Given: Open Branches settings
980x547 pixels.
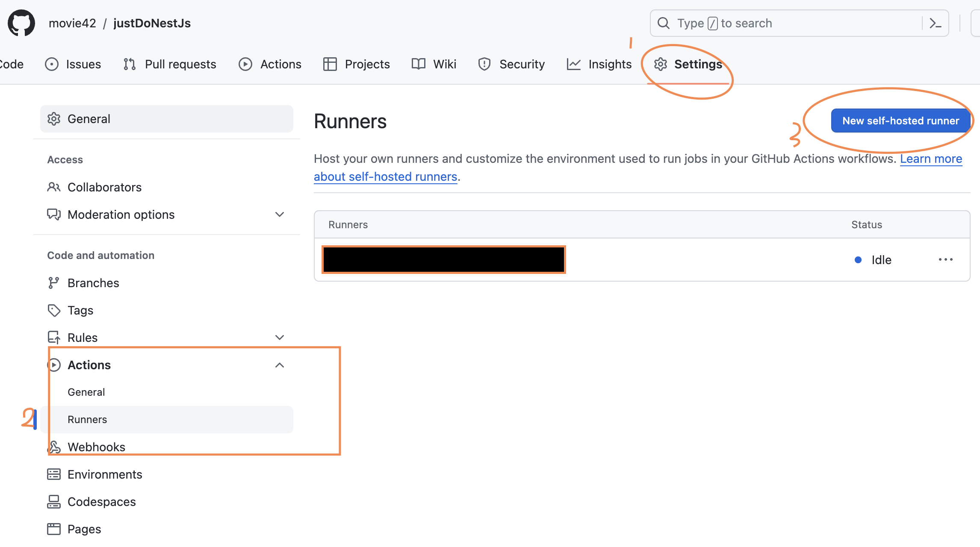Looking at the screenshot, I should 167,283.
